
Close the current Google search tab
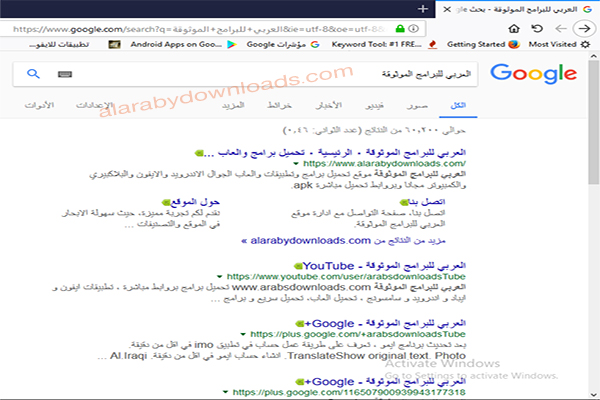click(x=447, y=9)
